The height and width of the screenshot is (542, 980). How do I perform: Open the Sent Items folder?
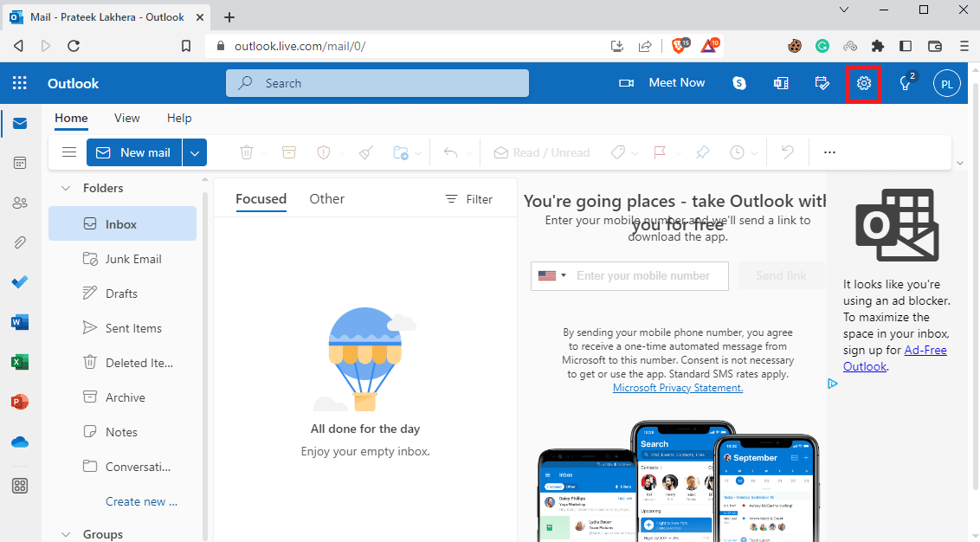(123, 328)
